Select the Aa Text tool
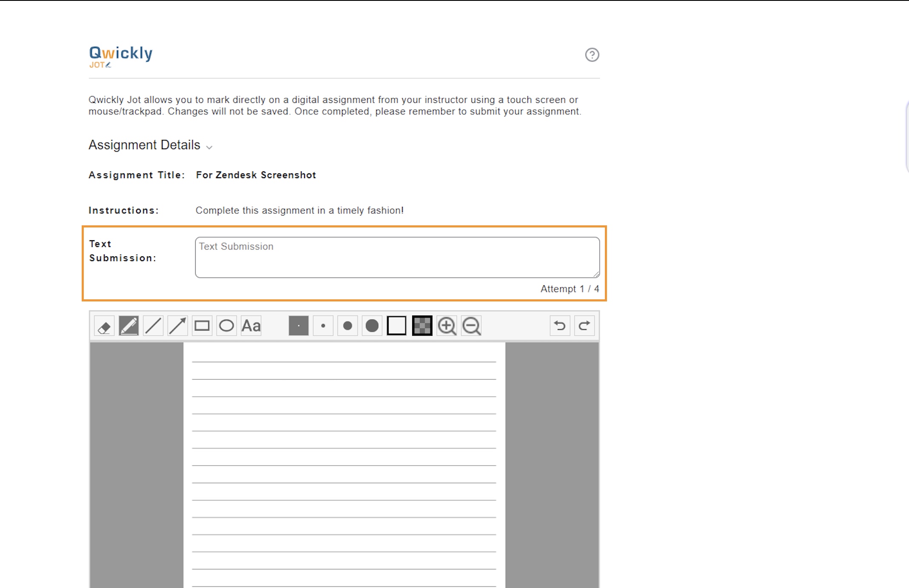Screen dimensions: 909x588 pos(251,326)
